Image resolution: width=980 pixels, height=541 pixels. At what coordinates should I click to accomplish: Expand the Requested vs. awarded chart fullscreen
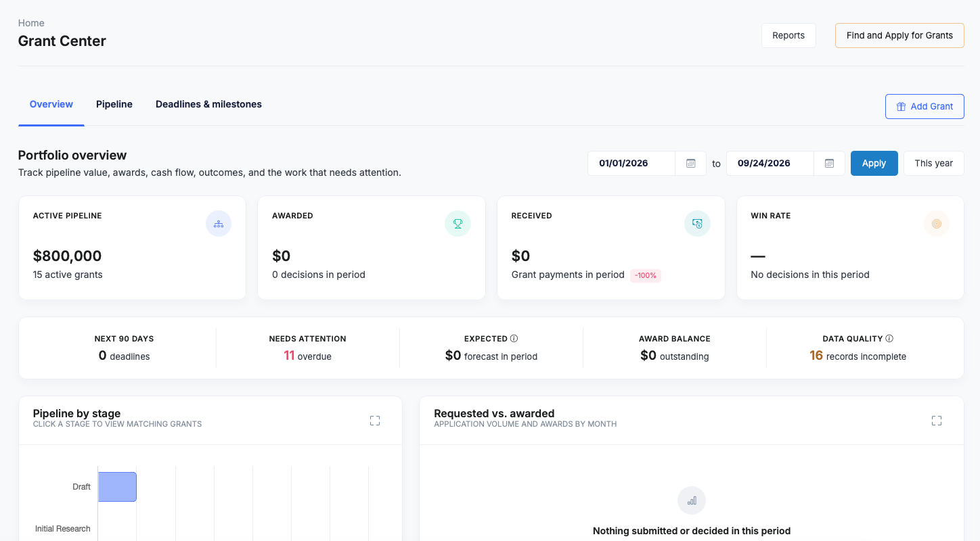point(937,421)
